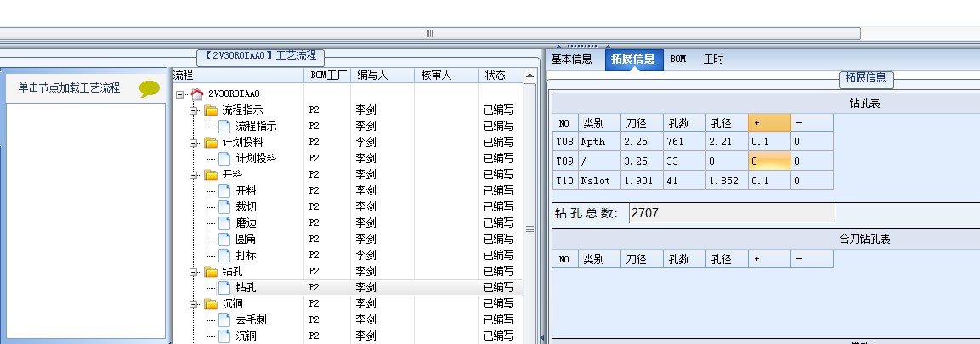This screenshot has width=980, height=344.
Task: Click the home icon beside 2V30R0IAA0
Action: [x=197, y=94]
